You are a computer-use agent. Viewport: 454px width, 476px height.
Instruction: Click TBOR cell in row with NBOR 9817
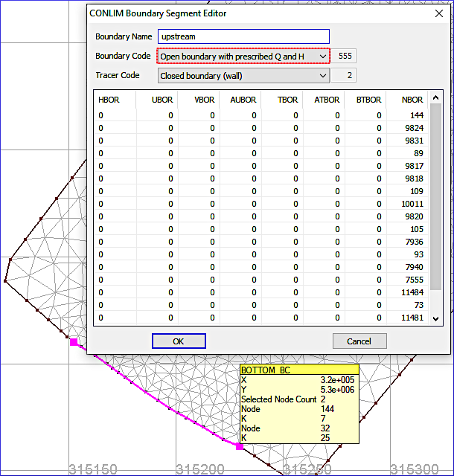coord(281,166)
